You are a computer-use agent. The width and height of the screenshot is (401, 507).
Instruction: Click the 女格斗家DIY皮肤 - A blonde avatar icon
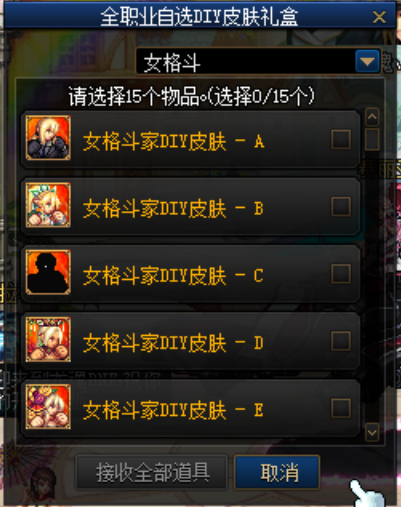(x=48, y=138)
